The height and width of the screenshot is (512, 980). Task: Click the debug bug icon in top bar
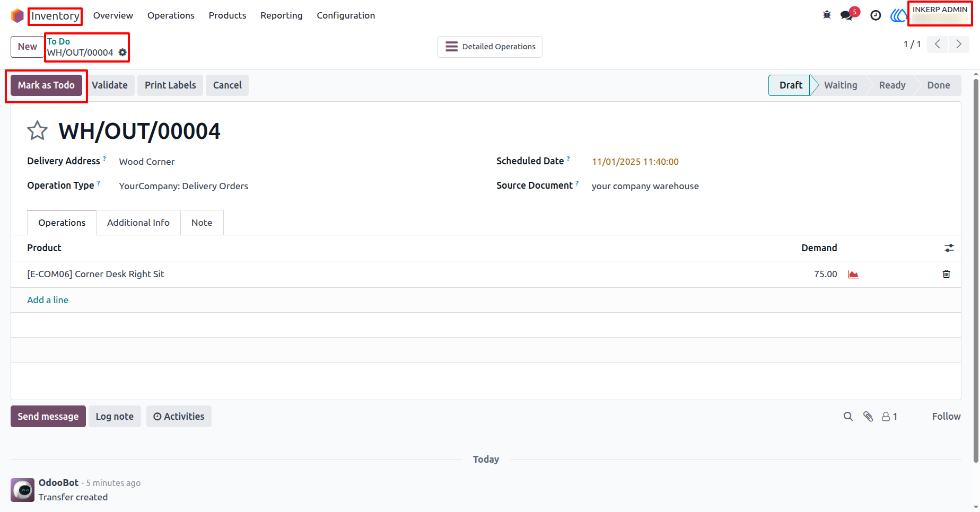coord(827,15)
